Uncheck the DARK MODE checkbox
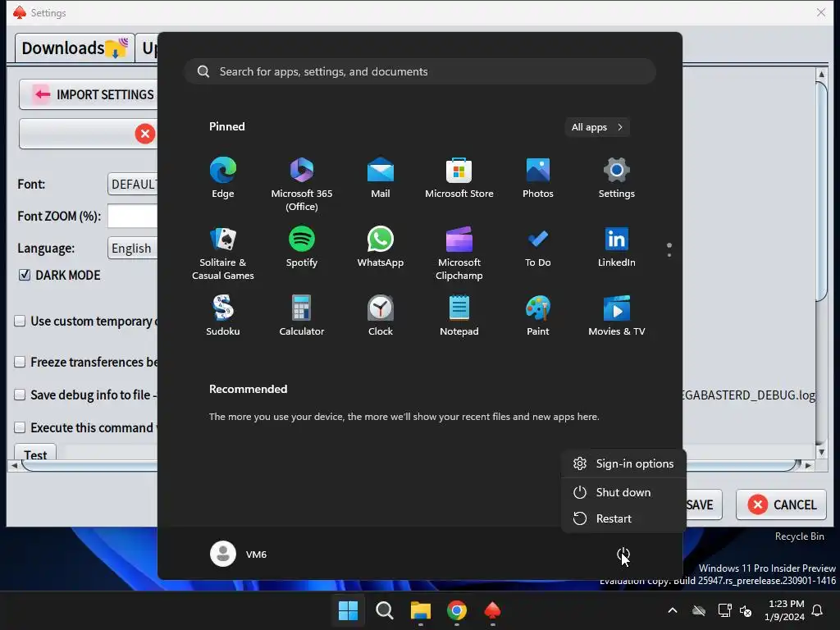Image resolution: width=840 pixels, height=630 pixels. pyautogui.click(x=24, y=275)
